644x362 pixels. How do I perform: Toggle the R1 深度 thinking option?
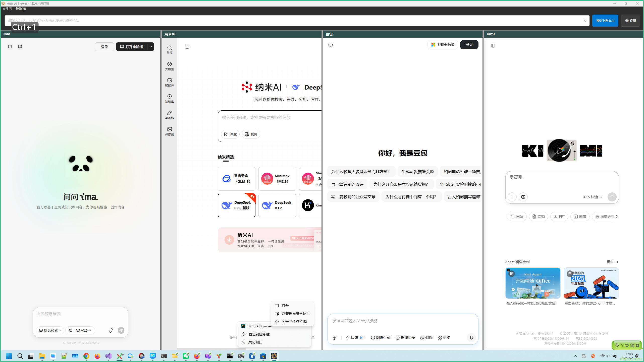pos(230,134)
